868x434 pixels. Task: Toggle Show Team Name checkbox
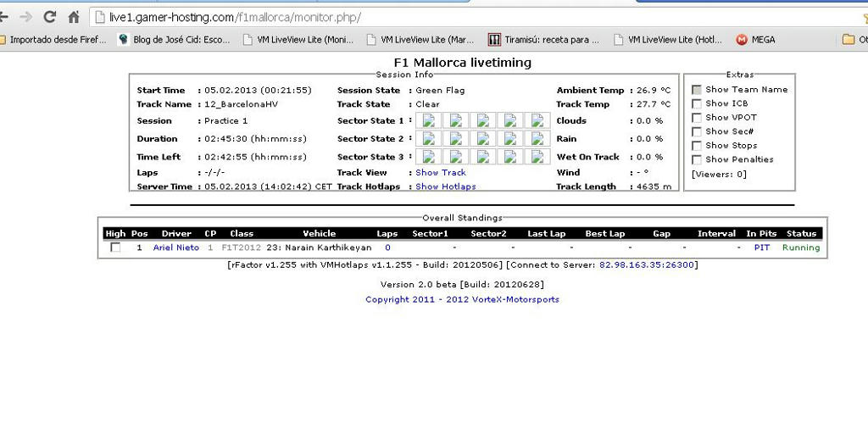pos(697,90)
